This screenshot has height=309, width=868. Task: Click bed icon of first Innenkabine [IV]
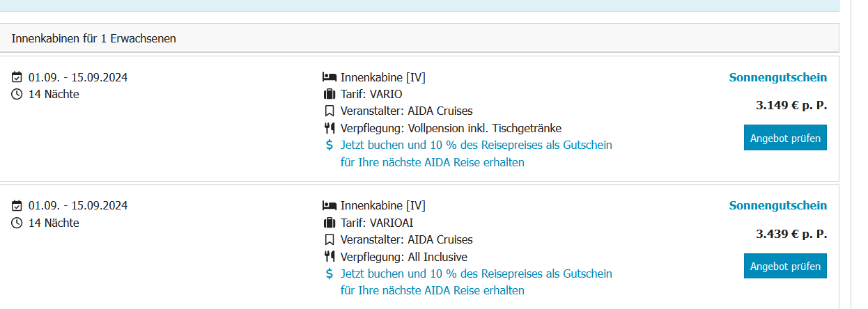coord(330,77)
